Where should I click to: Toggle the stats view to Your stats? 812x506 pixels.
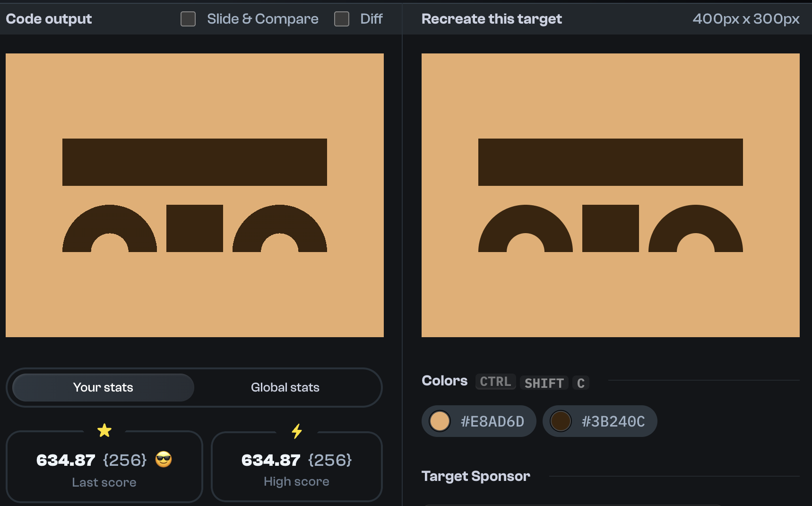click(103, 387)
